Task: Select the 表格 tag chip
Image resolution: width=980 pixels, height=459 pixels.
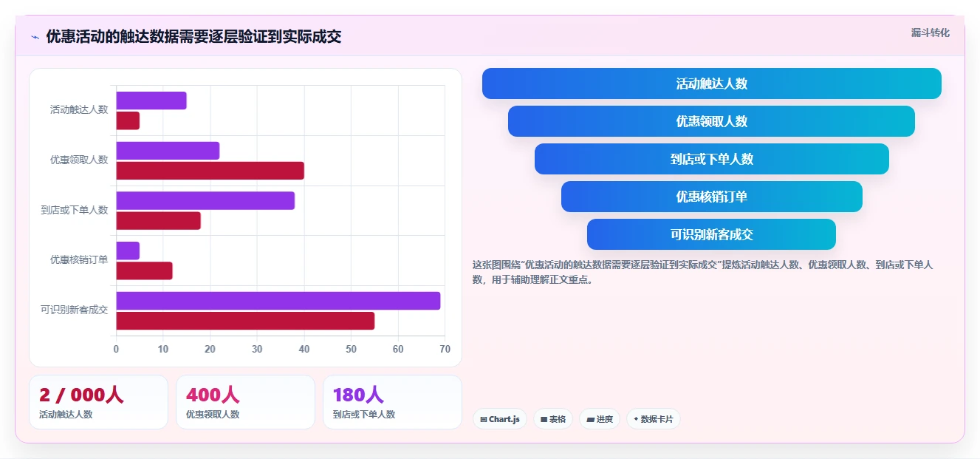Action: 553,419
